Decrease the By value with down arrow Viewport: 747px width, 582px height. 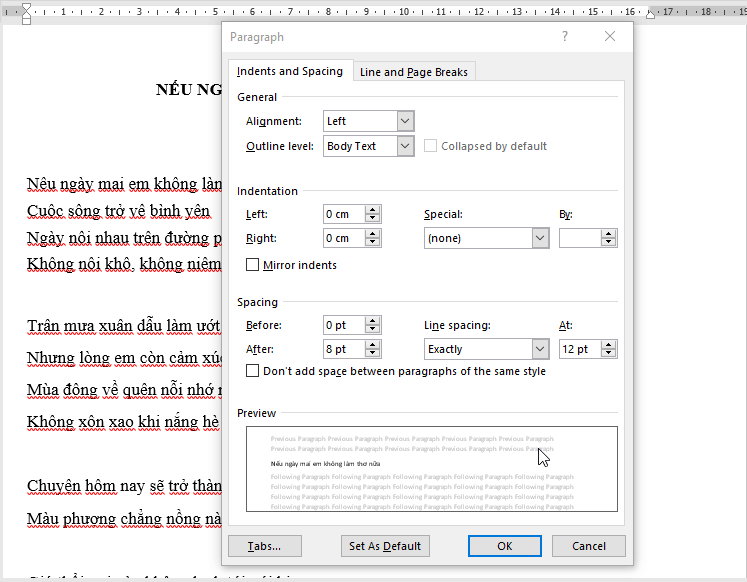point(608,242)
